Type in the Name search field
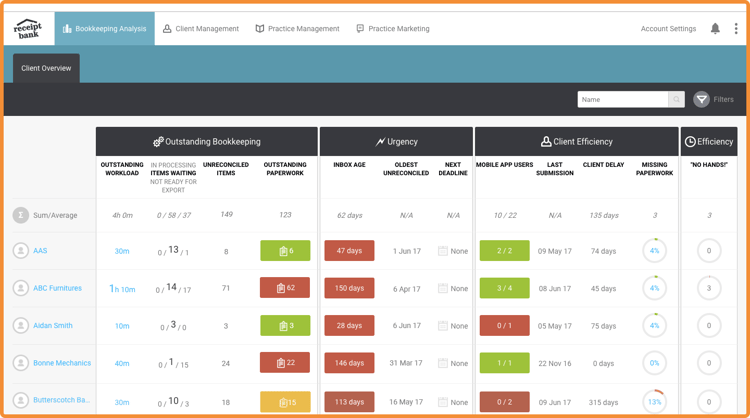750x418 pixels. coord(622,99)
